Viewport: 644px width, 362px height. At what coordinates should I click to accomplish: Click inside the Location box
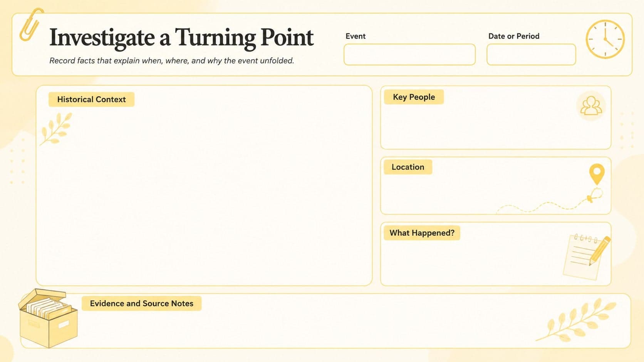point(496,186)
